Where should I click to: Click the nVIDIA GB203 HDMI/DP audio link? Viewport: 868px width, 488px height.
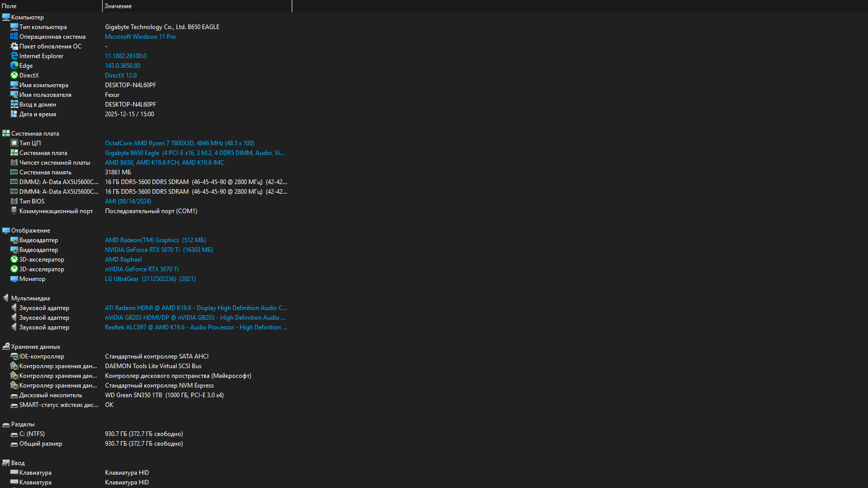tap(195, 318)
